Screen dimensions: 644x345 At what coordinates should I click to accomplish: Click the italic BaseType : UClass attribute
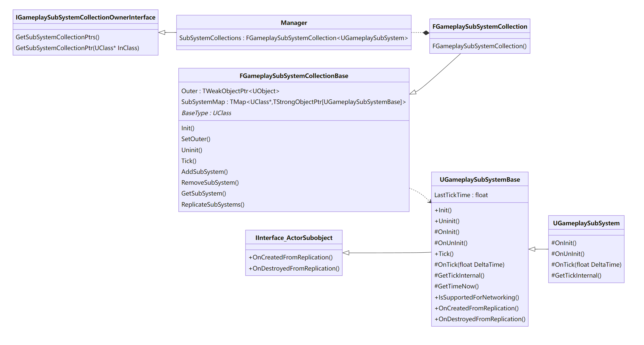click(206, 113)
